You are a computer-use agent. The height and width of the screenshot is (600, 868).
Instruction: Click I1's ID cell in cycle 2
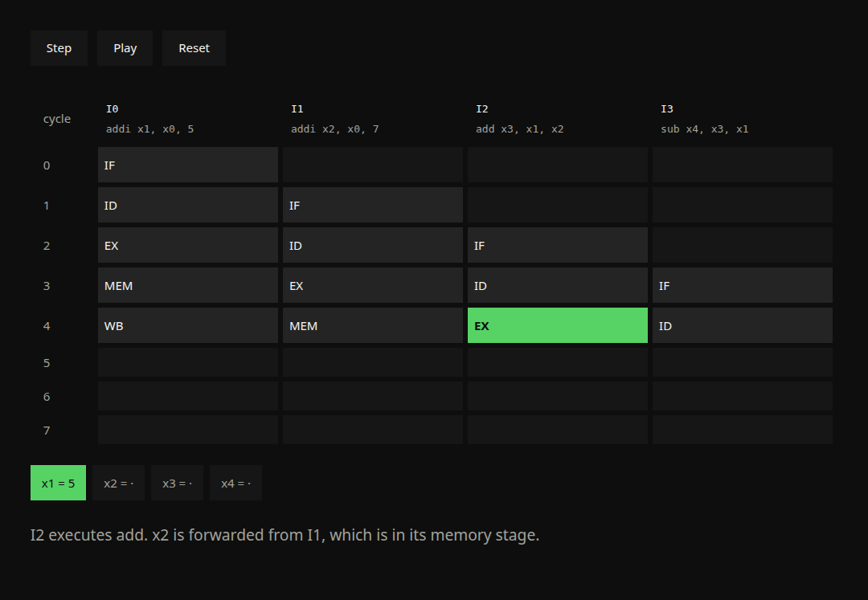coord(373,245)
